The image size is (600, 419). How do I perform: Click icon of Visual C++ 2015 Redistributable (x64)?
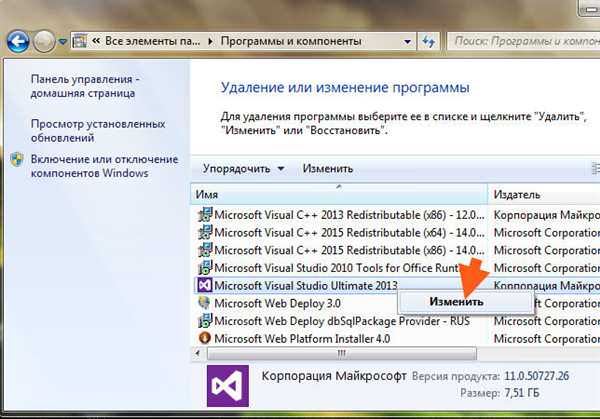point(205,232)
